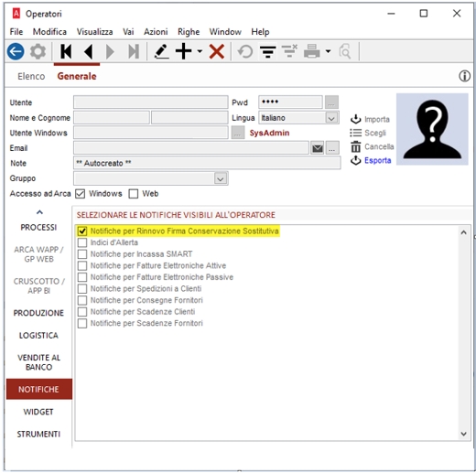Open the File menu

(16, 32)
